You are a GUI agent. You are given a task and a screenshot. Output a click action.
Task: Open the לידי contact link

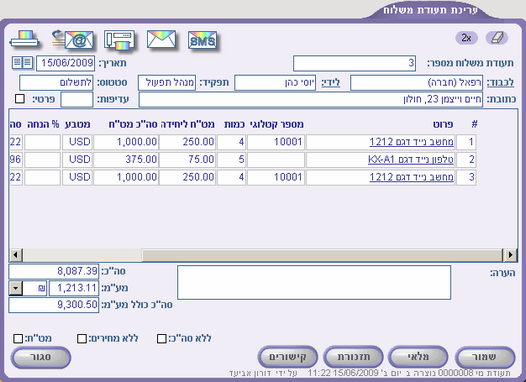point(331,83)
